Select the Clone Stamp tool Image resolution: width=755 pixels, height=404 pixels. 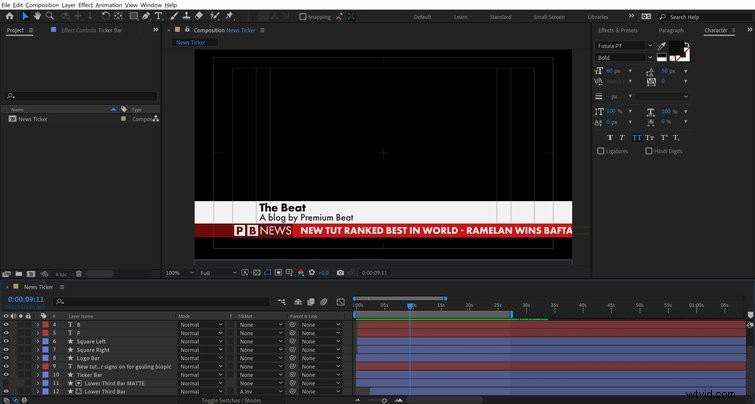click(187, 16)
